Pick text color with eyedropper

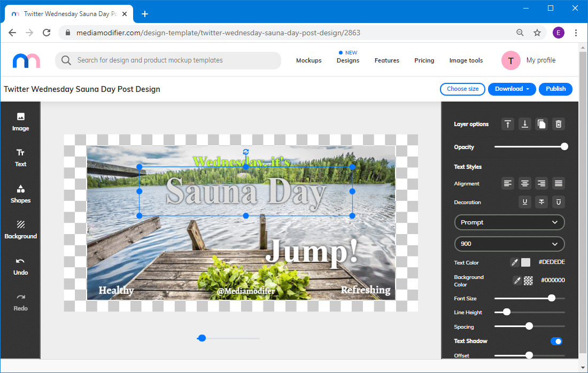(514, 262)
